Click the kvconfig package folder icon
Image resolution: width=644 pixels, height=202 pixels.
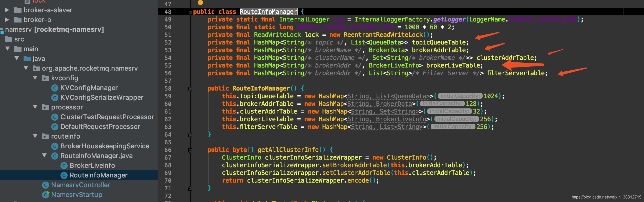tap(45, 78)
